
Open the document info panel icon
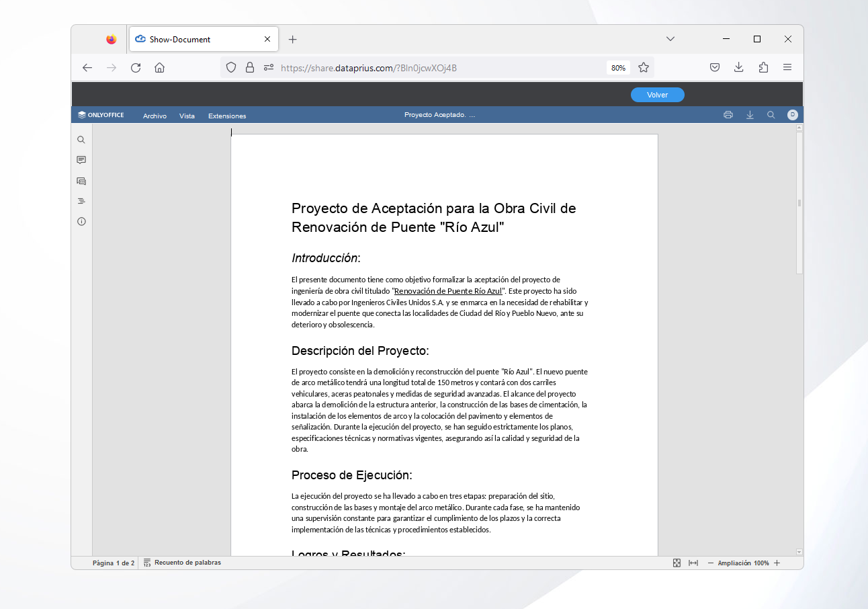[x=81, y=221]
